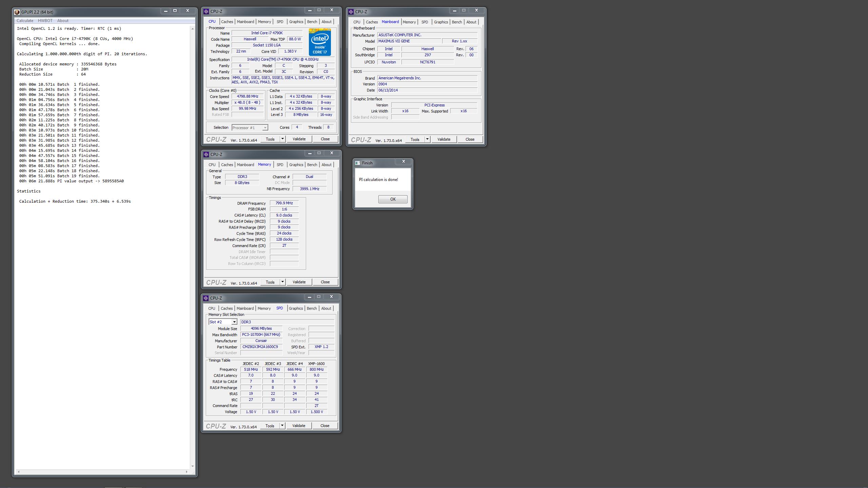Viewport: 868px width, 488px height.
Task: Click the GPUPI application icon in title bar
Action: [x=17, y=12]
